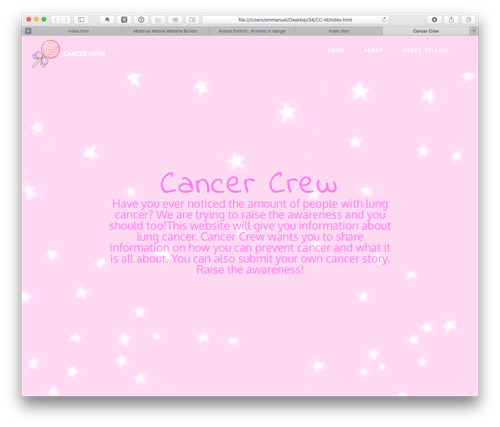Image resolution: width=500 pixels, height=427 pixels.
Task: Click the forward navigation arrow
Action: (66, 20)
